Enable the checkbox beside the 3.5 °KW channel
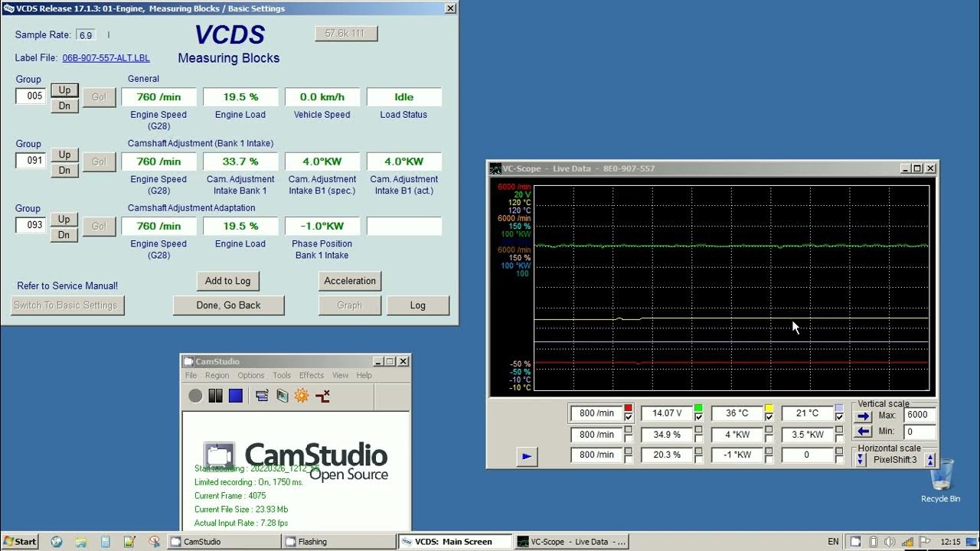The width and height of the screenshot is (980, 551). tap(839, 439)
